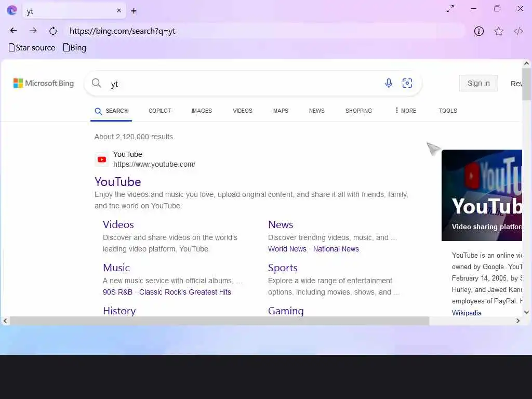
Task: Switch to the News tab
Action: (x=316, y=111)
